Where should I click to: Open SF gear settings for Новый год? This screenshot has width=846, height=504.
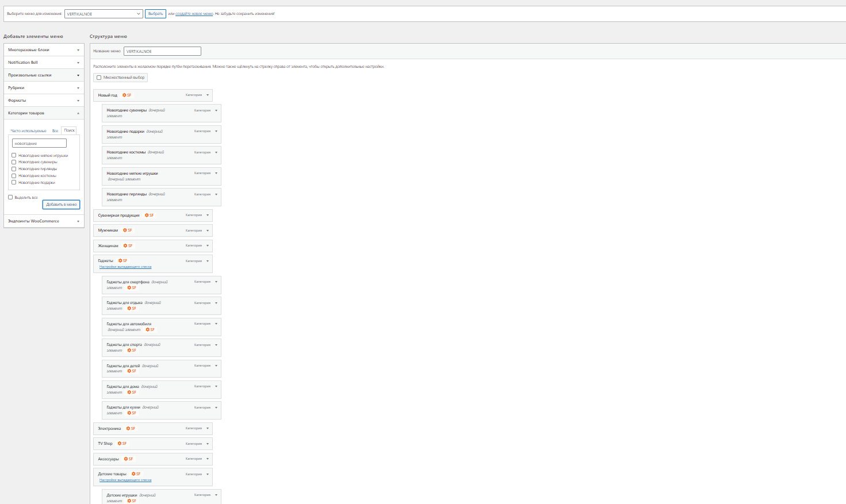(x=127, y=95)
